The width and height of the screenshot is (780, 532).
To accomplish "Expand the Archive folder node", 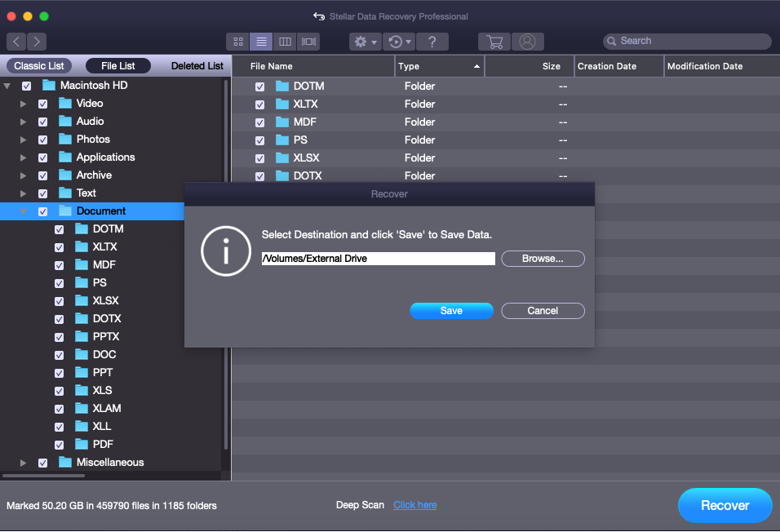I will [x=23, y=175].
